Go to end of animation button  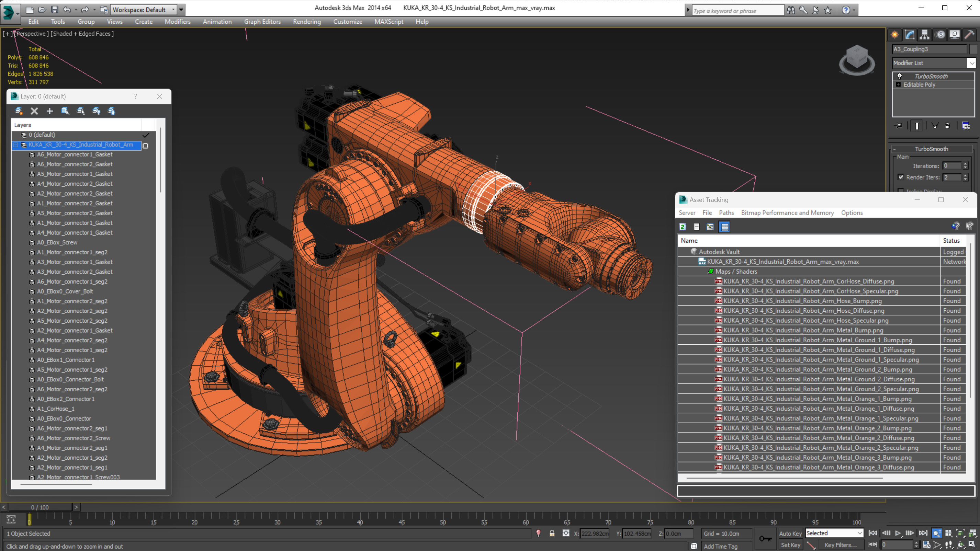point(923,533)
